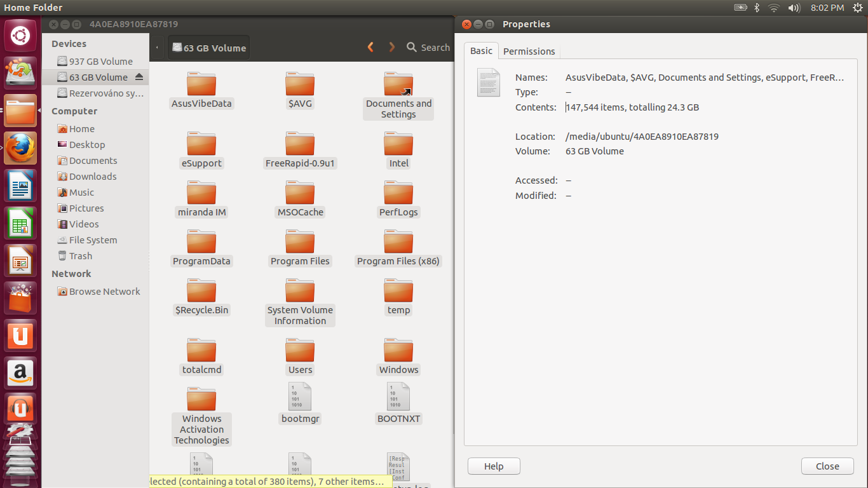Open the AsusVibeData folder
This screenshot has height=488, width=868.
click(201, 91)
